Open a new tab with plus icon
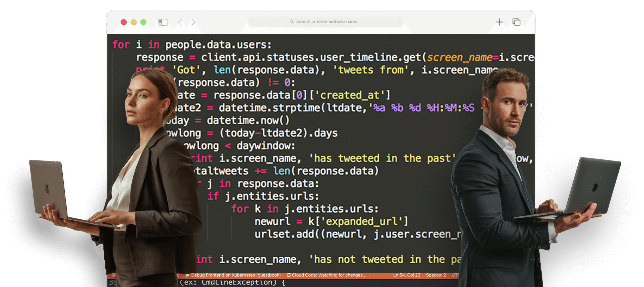 (499, 22)
